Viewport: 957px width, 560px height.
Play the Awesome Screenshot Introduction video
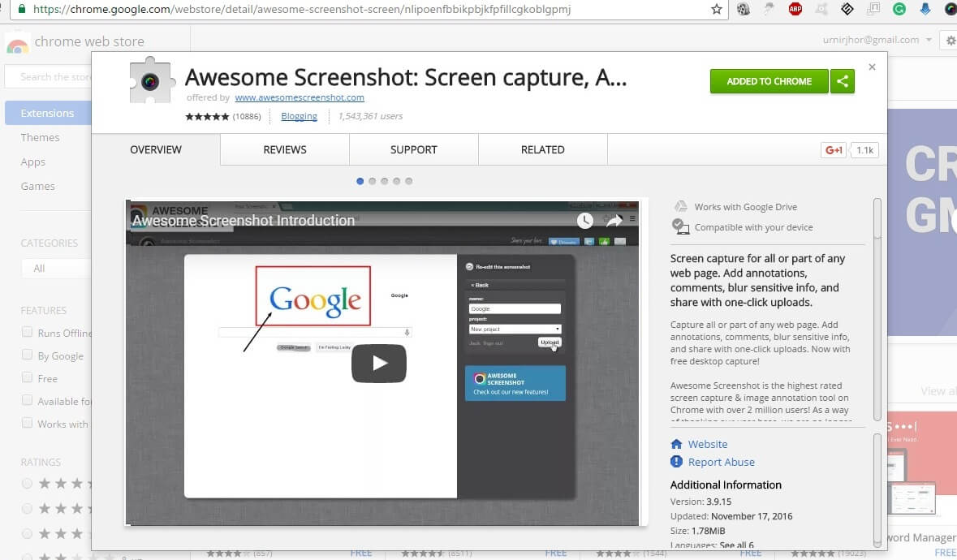click(378, 364)
